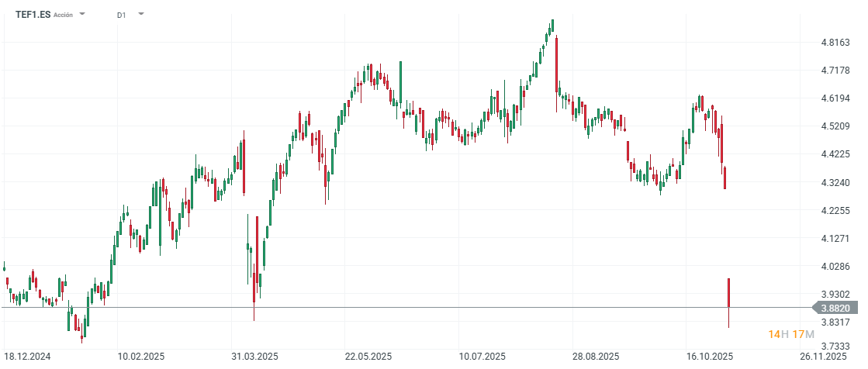Click the 14H 17M candle countdown timer
This screenshot has width=868, height=369.
tap(791, 334)
